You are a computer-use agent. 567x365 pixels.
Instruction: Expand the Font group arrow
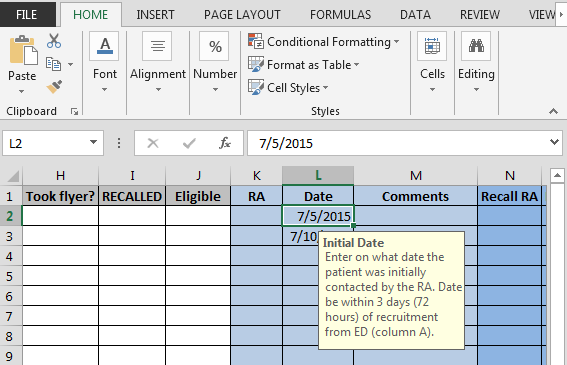click(x=105, y=89)
